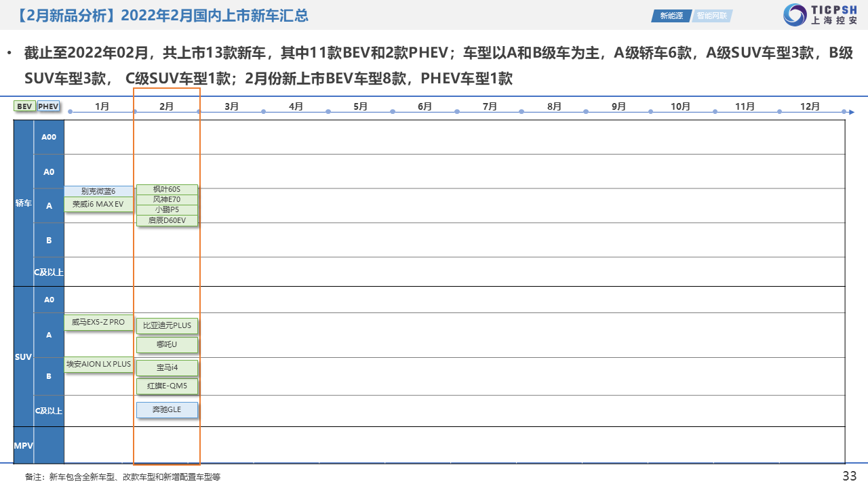The width and height of the screenshot is (868, 488).
Task: Select the 智能网联 tag
Action: [711, 16]
